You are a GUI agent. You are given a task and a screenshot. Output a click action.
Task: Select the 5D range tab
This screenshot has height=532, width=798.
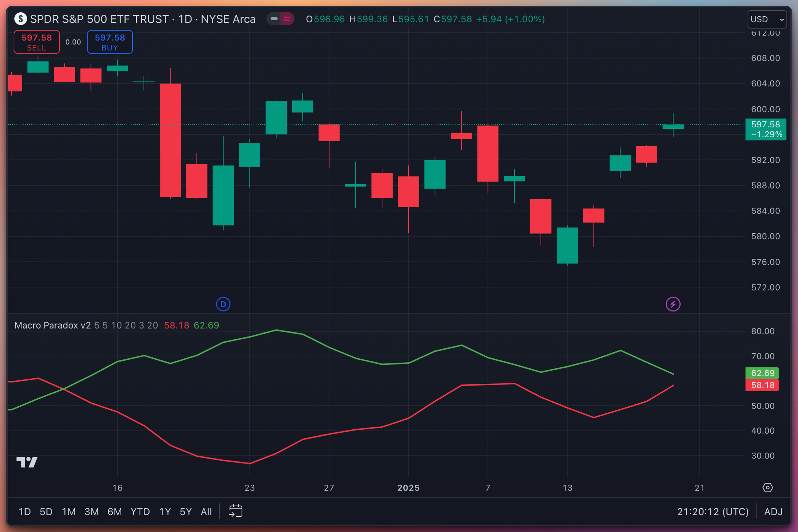tap(46, 512)
